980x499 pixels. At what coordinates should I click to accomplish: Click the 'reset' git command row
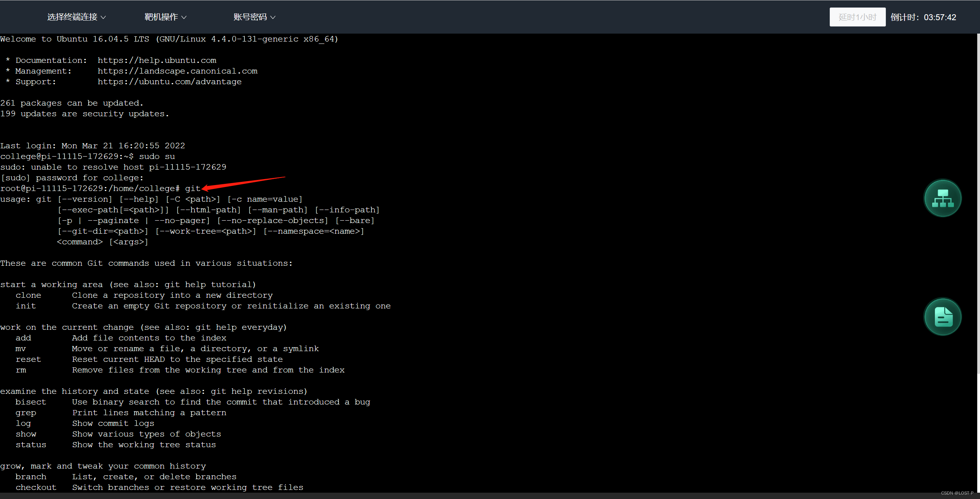[x=149, y=359]
